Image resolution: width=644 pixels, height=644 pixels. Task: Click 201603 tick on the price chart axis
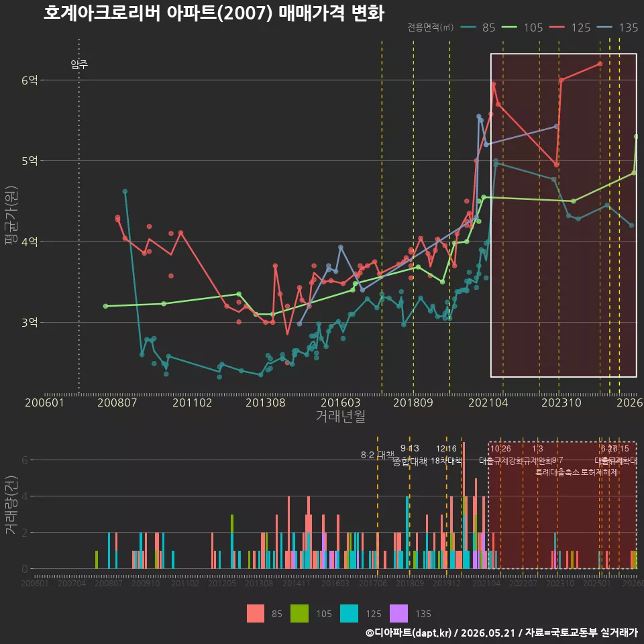coord(341,402)
